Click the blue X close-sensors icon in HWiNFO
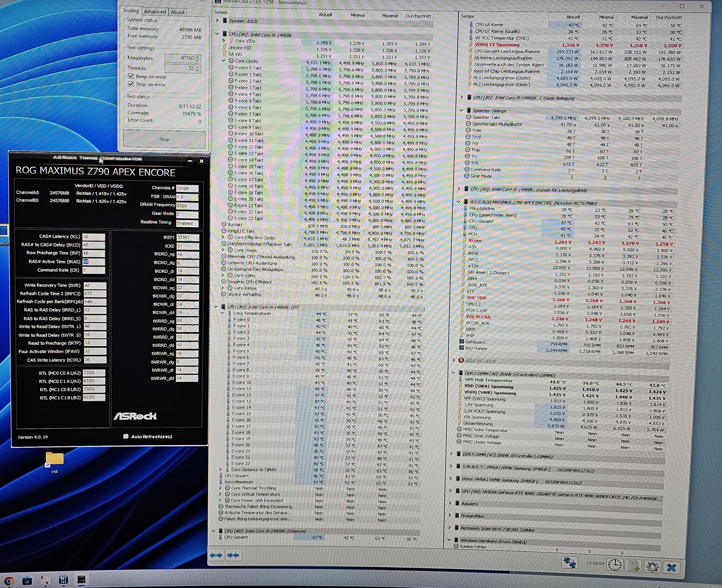 [x=671, y=568]
